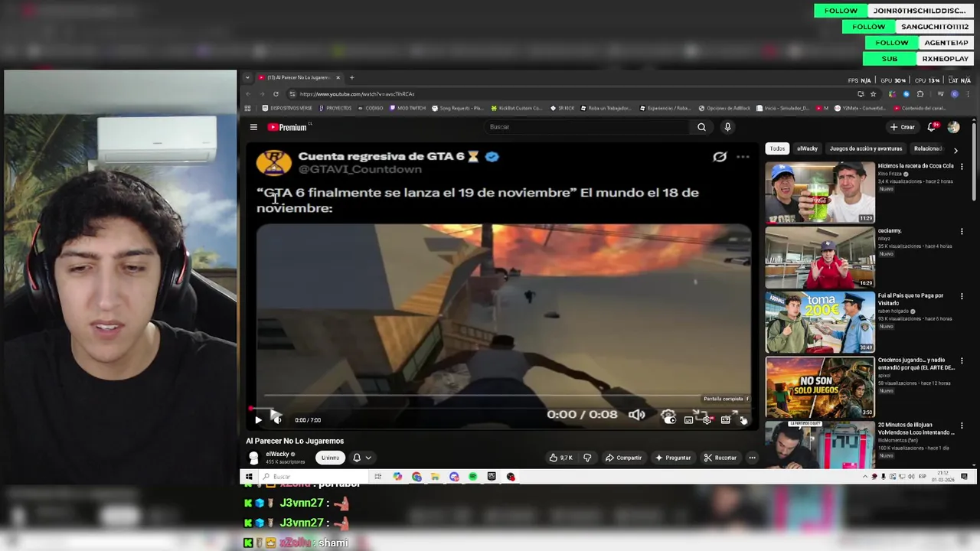Image resolution: width=980 pixels, height=551 pixels.
Task: Go to YouTube Premium home logo
Action: tap(287, 127)
